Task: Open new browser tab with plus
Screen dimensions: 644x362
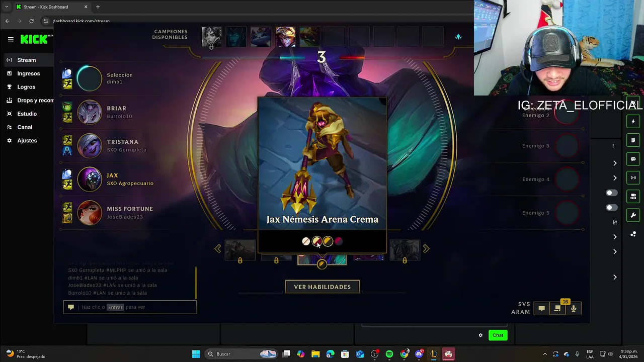Action: pos(98,7)
